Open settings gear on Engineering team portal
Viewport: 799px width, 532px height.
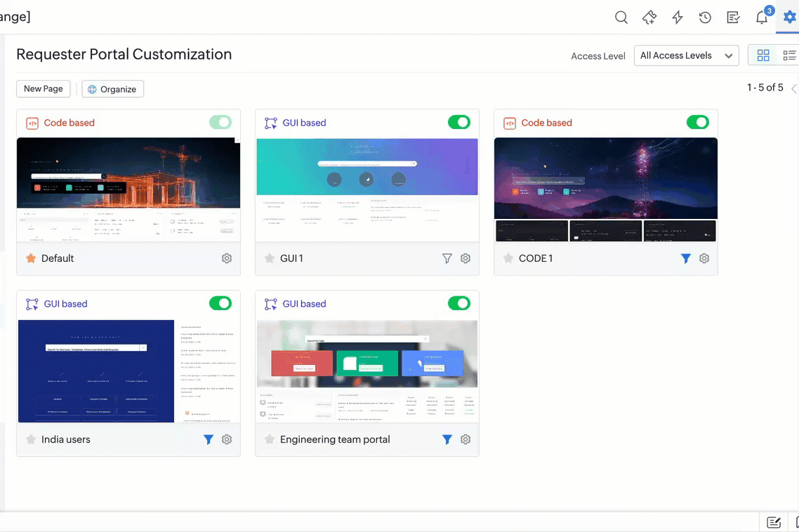465,439
